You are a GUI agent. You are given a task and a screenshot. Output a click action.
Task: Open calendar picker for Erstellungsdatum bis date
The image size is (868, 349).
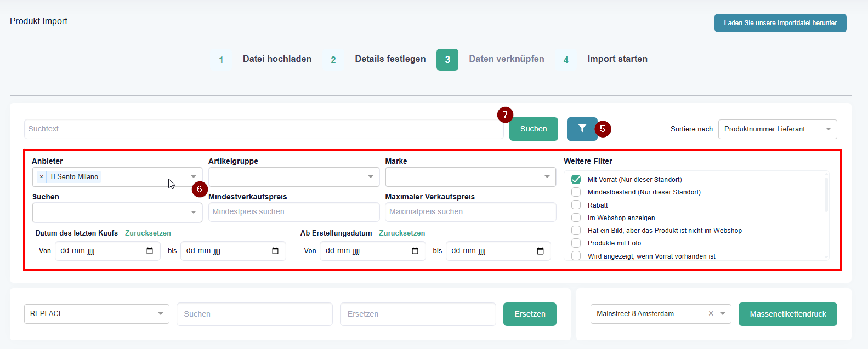(540, 251)
